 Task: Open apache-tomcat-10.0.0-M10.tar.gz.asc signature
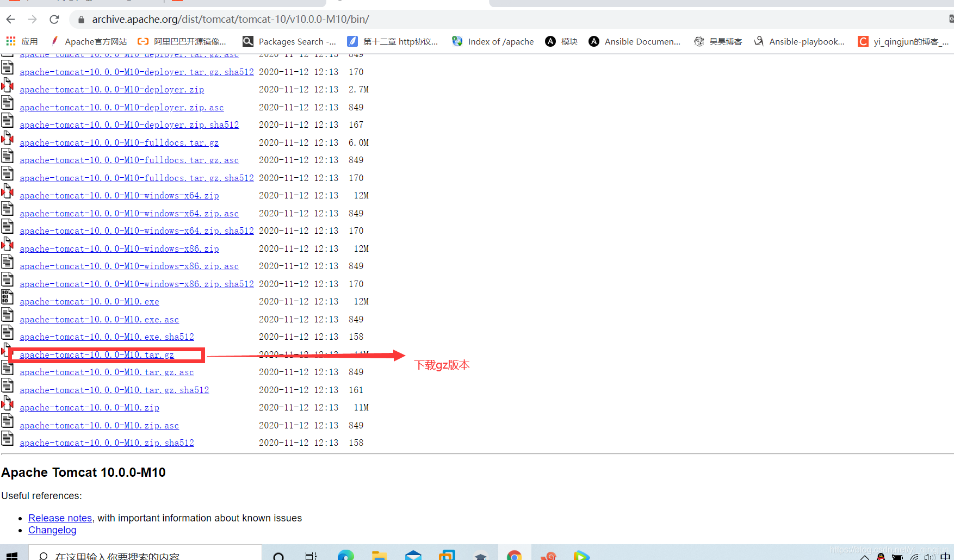[x=107, y=372]
